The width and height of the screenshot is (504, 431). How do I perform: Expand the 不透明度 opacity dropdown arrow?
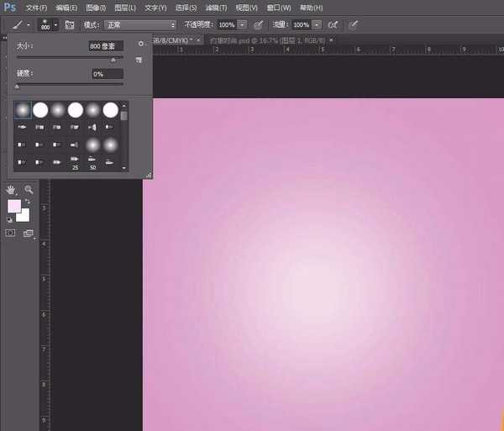(x=243, y=25)
